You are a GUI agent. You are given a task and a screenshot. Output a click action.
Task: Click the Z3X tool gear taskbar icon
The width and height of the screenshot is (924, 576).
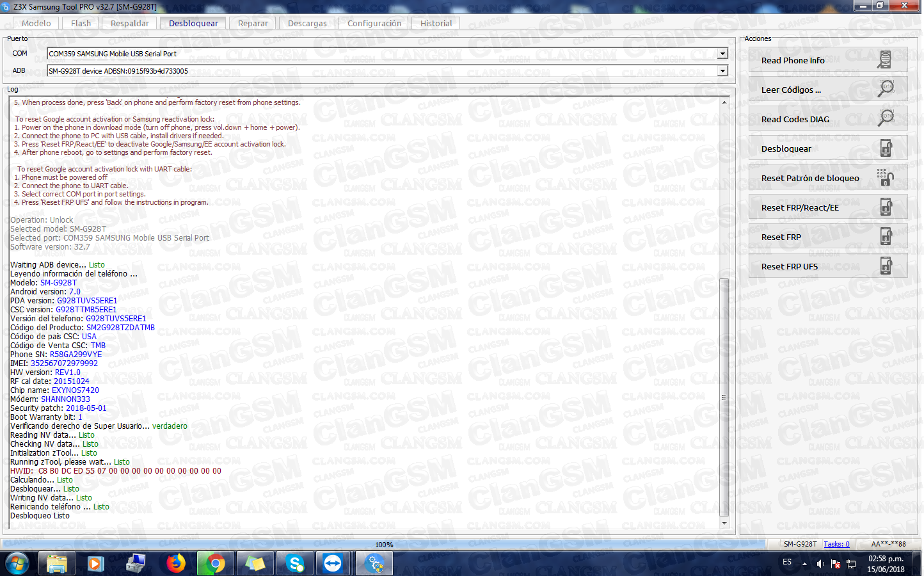[374, 564]
